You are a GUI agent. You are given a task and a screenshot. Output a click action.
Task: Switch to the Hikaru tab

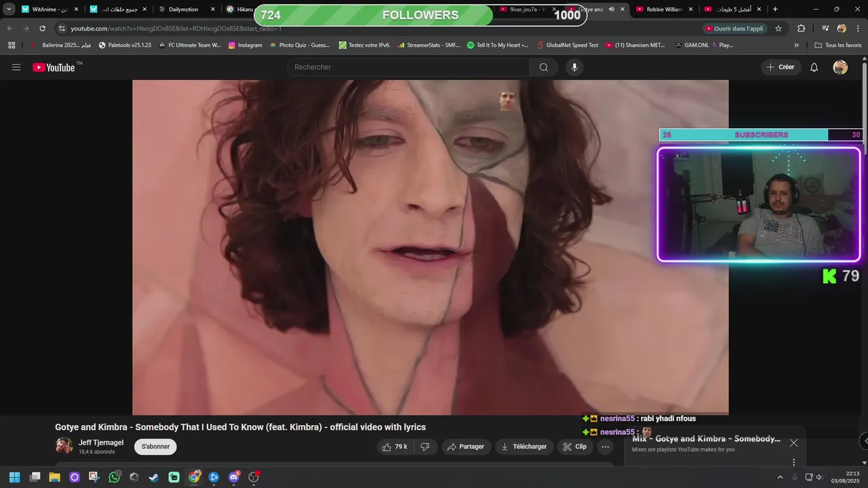click(239, 9)
